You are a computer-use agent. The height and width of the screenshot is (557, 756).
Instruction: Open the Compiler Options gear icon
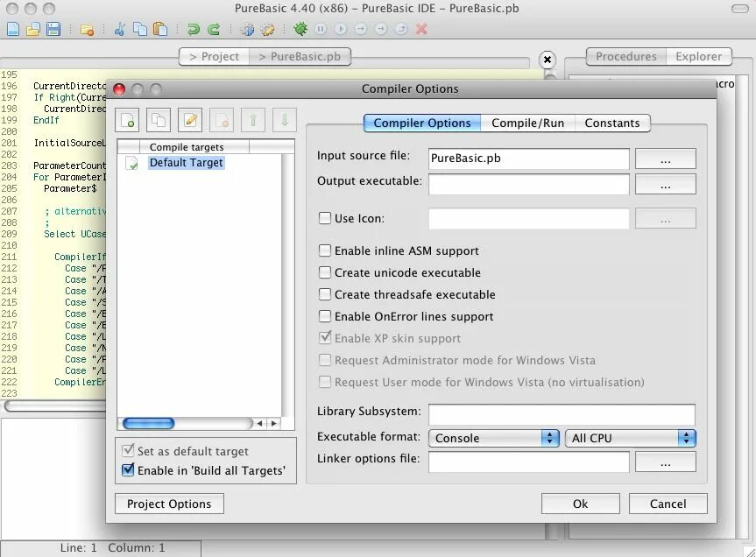click(248, 28)
